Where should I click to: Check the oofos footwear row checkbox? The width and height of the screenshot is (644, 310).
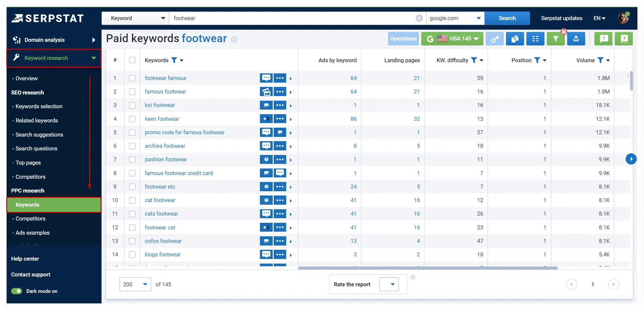132,241
